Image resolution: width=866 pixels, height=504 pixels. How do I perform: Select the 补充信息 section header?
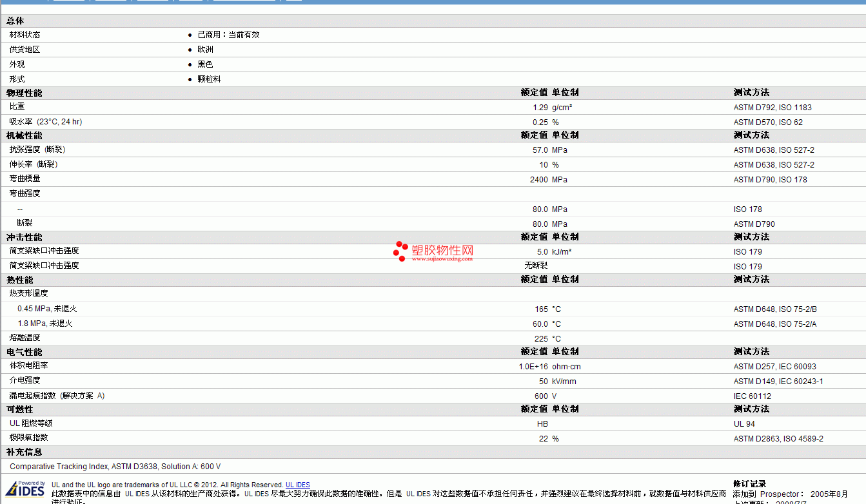(x=25, y=452)
